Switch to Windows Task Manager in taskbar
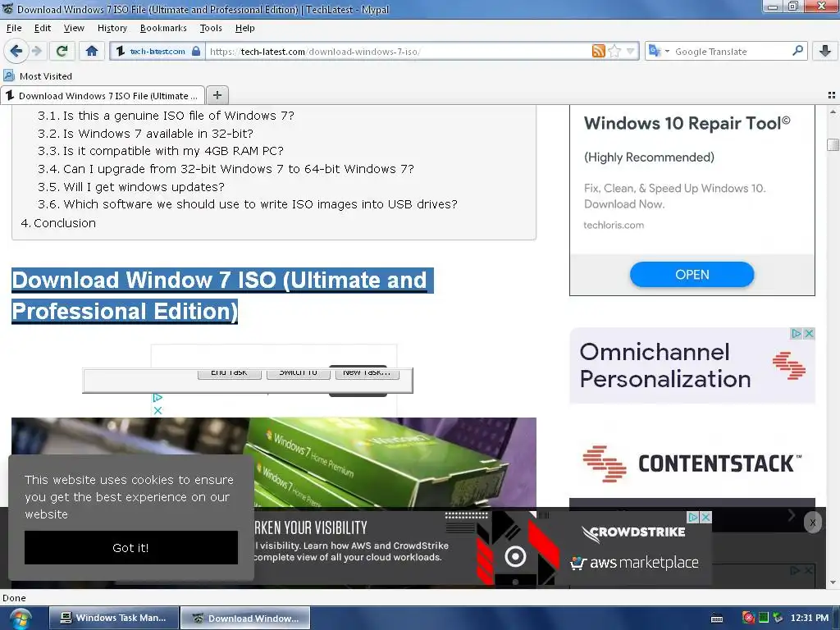840x630 pixels. (113, 618)
